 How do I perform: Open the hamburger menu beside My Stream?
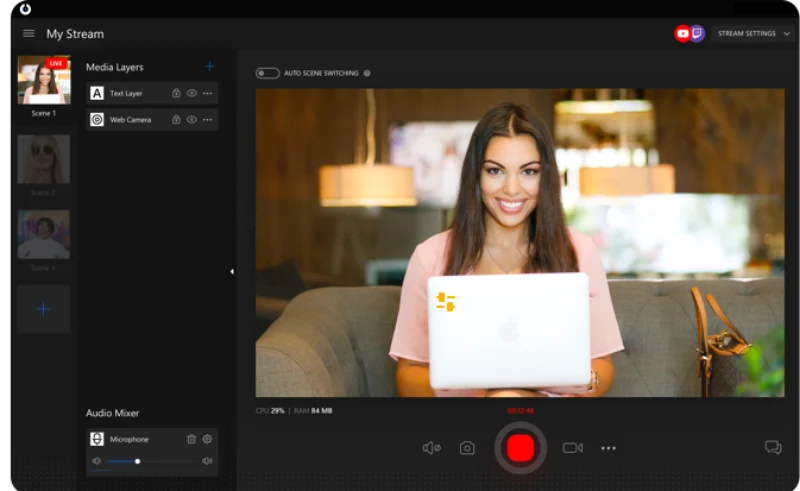pos(29,34)
